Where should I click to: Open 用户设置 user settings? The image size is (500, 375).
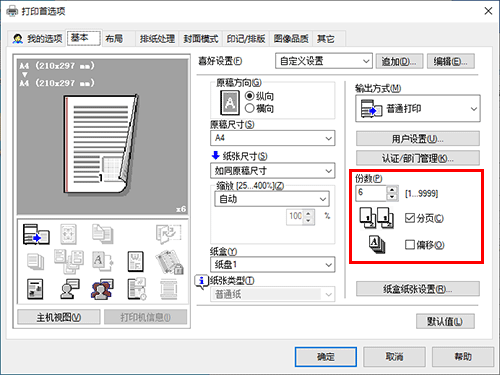(x=418, y=139)
